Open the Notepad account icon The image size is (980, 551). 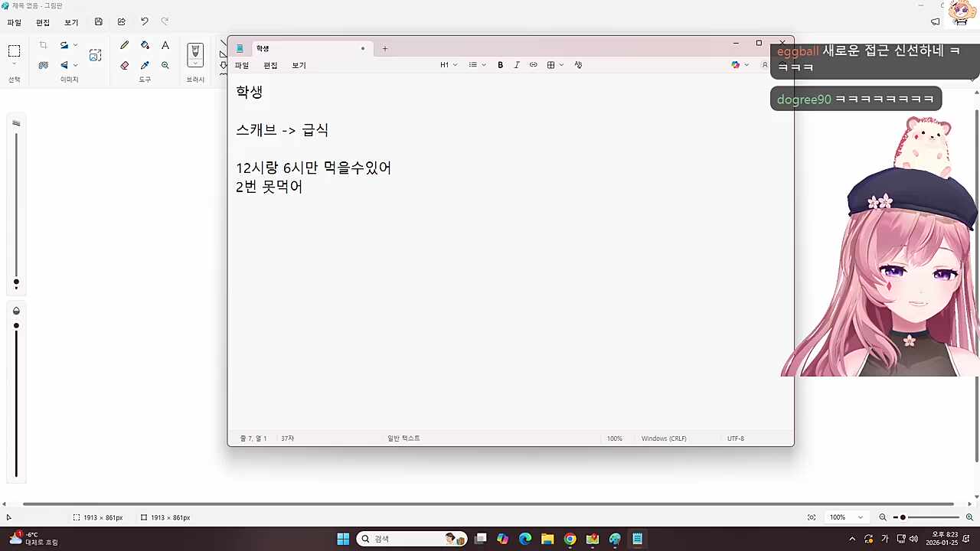tap(764, 65)
